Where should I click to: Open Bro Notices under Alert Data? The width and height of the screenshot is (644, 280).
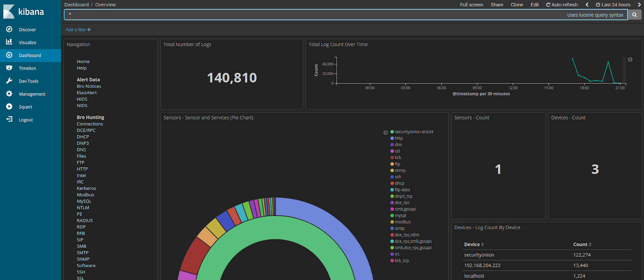(x=89, y=86)
